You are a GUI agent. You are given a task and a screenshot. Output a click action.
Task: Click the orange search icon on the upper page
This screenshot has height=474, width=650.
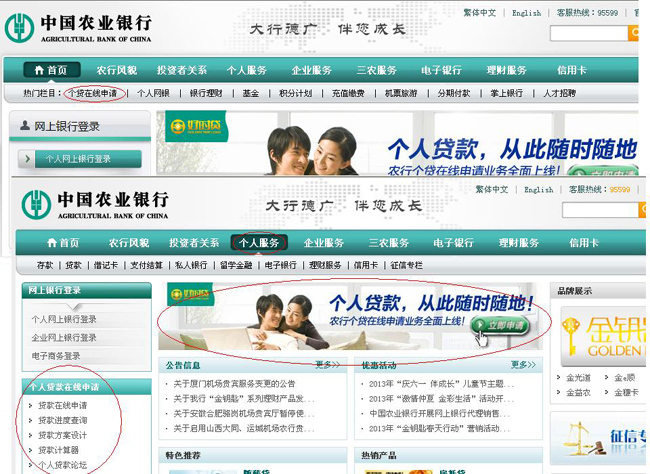click(x=634, y=33)
